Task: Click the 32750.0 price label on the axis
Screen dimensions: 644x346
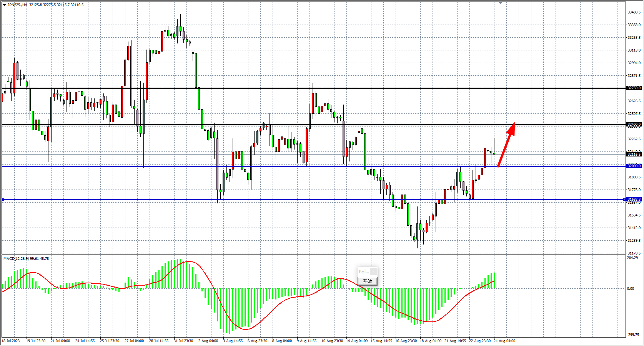Action: [x=634, y=88]
